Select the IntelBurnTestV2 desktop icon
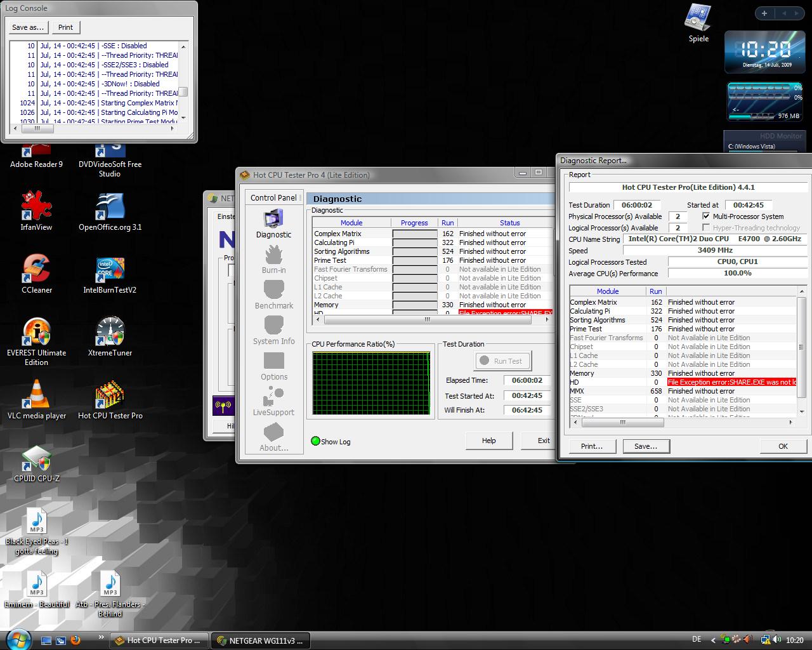 pyautogui.click(x=110, y=274)
